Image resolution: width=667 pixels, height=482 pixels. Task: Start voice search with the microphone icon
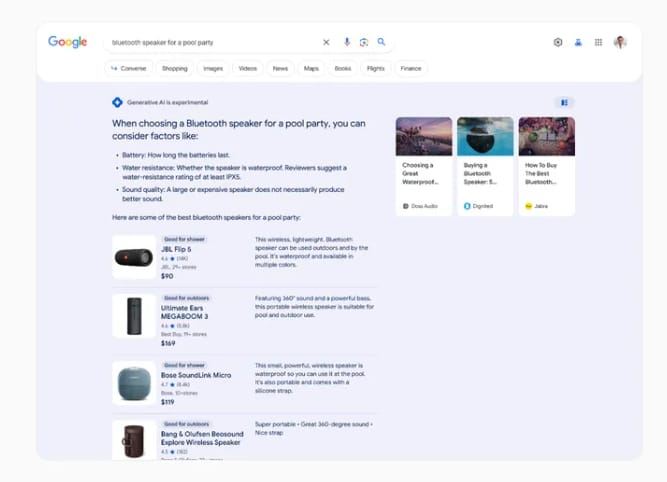tap(347, 42)
